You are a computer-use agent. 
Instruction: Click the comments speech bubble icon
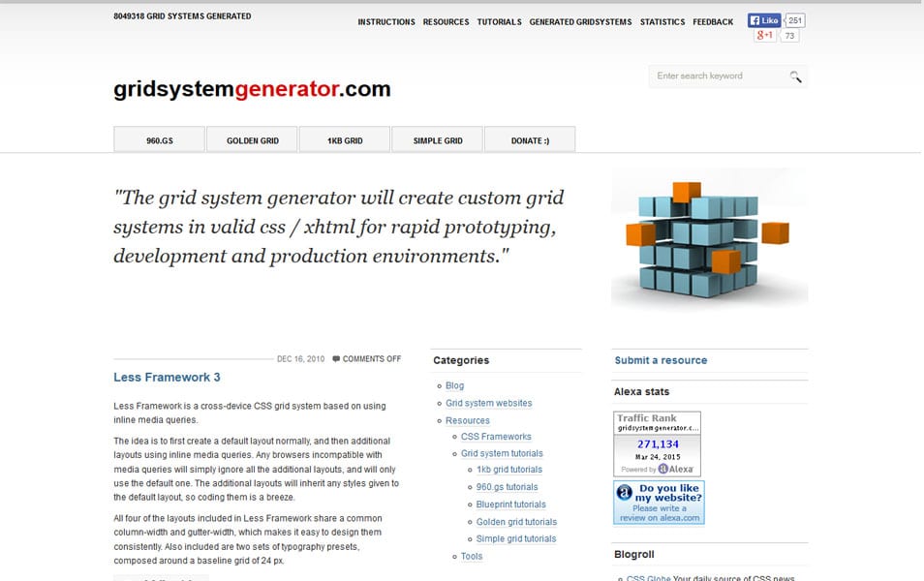(336, 359)
